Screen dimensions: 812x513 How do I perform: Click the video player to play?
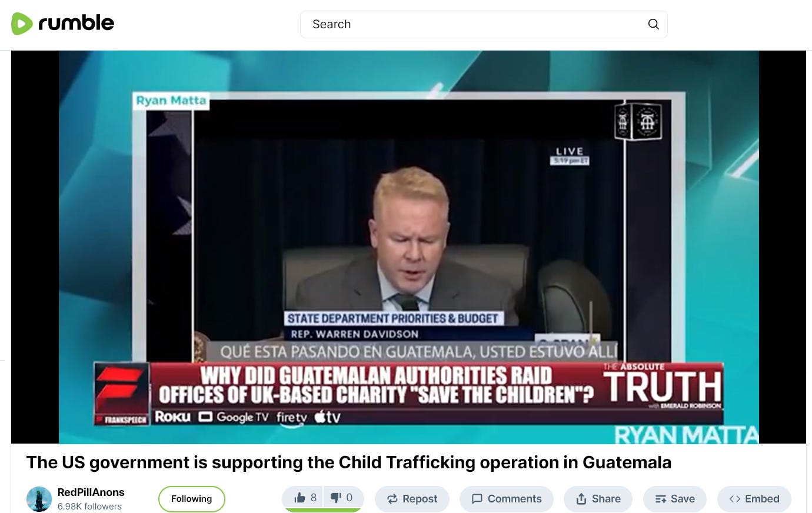tap(408, 247)
